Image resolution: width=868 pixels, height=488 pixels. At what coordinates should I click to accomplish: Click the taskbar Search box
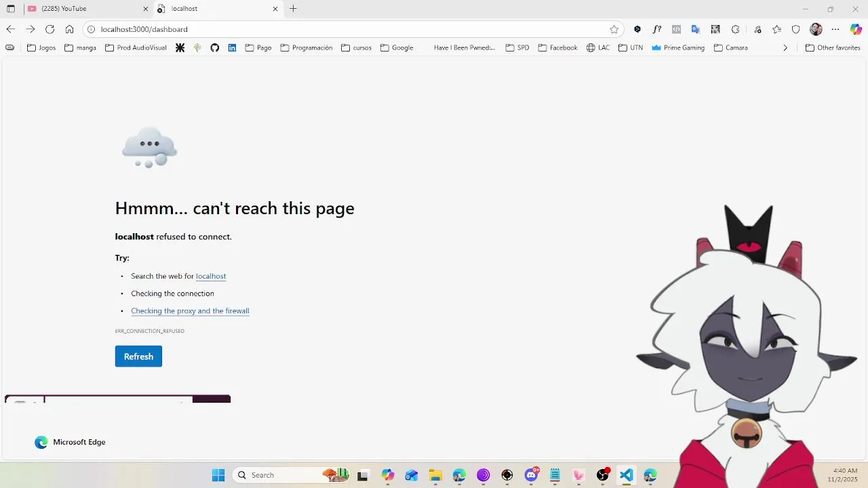coord(292,475)
